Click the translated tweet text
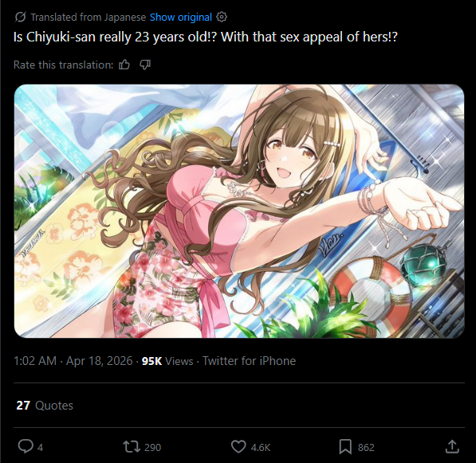The height and width of the screenshot is (463, 476). (x=206, y=37)
